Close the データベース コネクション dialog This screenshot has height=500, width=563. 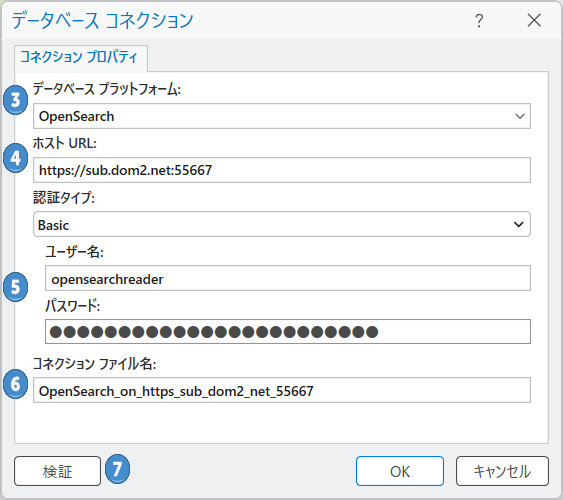click(x=534, y=20)
